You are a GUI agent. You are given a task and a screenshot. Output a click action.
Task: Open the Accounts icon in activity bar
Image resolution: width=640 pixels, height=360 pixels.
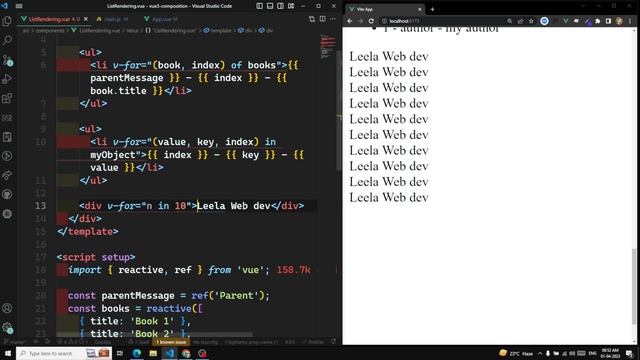[x=7, y=308]
